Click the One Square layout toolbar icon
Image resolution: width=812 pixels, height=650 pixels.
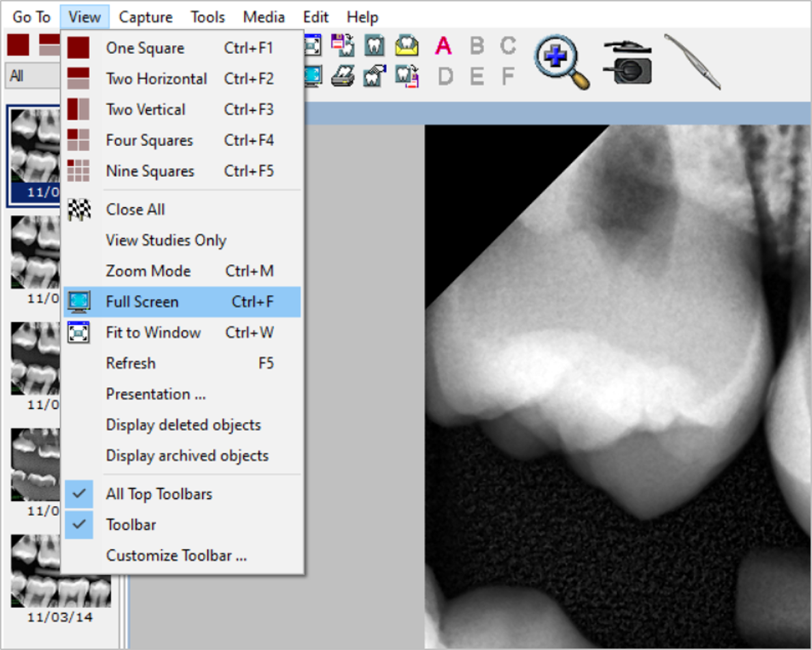point(18,44)
